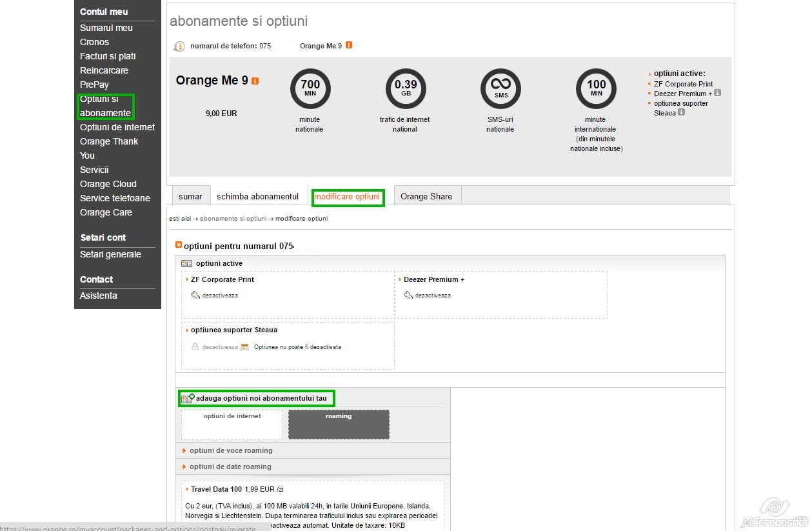The width and height of the screenshot is (812, 531).
Task: Visit Orange Thank You page
Action: tap(109, 148)
